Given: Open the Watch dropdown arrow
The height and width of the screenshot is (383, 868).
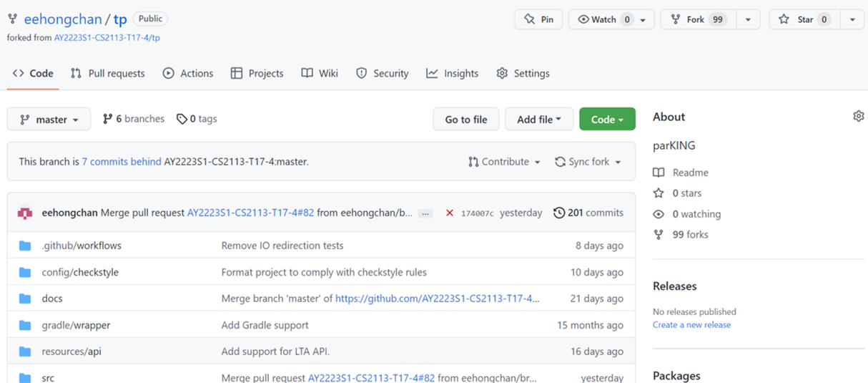Looking at the screenshot, I should [643, 19].
